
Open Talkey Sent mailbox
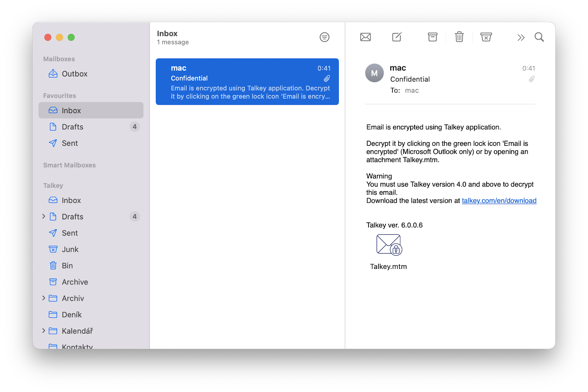tap(91, 233)
